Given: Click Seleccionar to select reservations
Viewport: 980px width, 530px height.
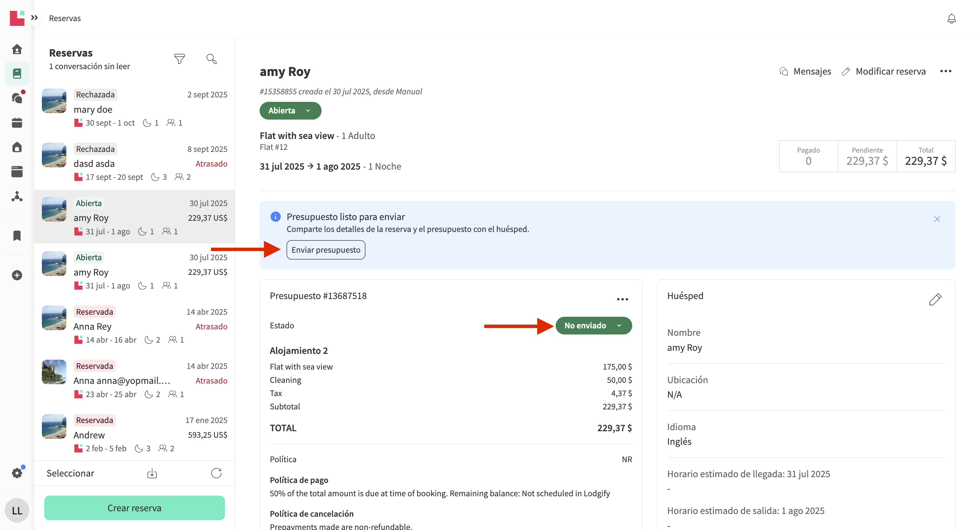Looking at the screenshot, I should (70, 473).
